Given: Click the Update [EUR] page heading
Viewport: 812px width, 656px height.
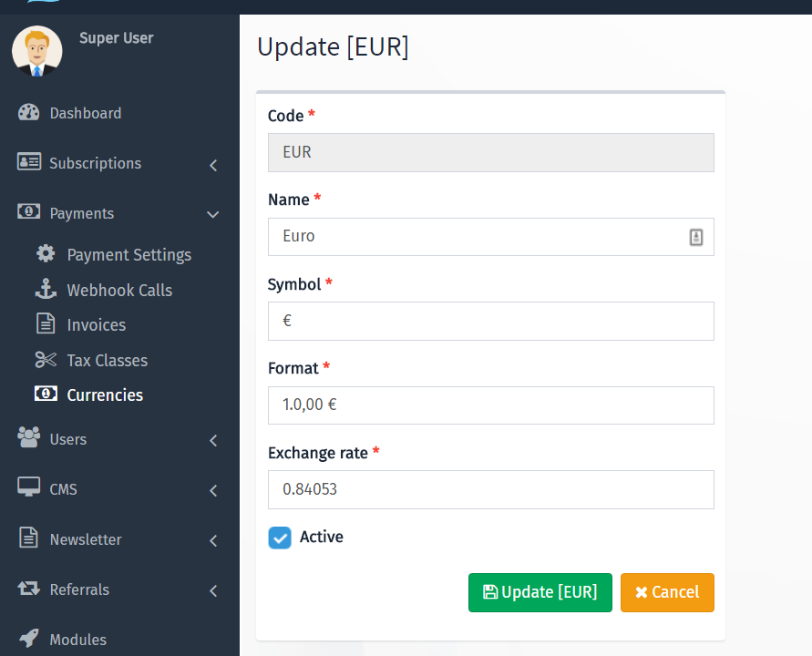Looking at the screenshot, I should (333, 47).
